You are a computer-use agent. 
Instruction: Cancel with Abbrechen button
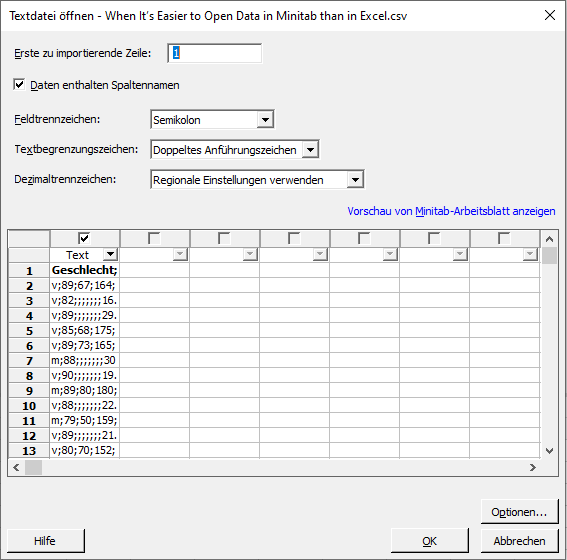click(x=519, y=541)
